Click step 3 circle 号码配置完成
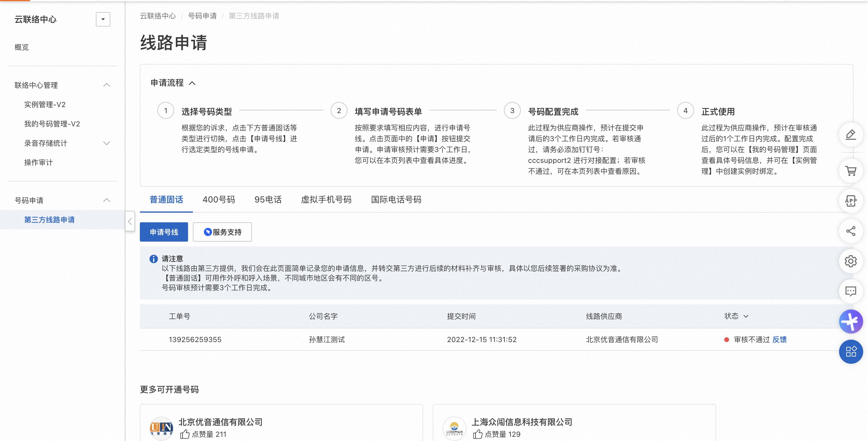868x441 pixels. (512, 111)
